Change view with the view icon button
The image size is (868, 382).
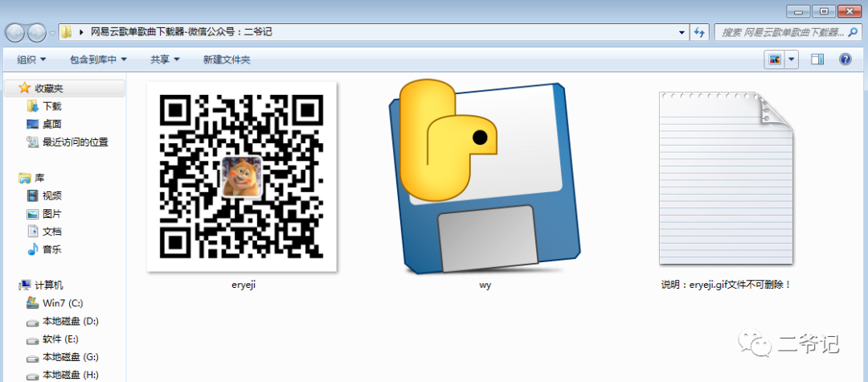(775, 60)
